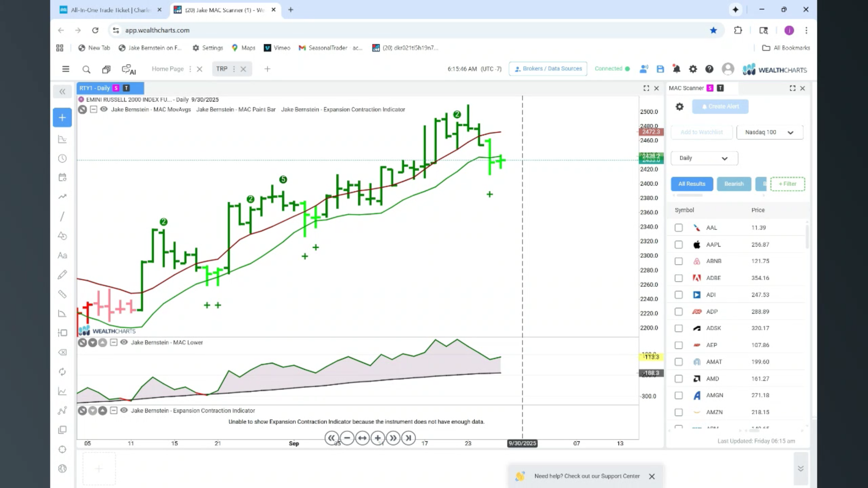The height and width of the screenshot is (488, 868).
Task: Open MAC Scanner settings gear
Action: click(x=679, y=107)
